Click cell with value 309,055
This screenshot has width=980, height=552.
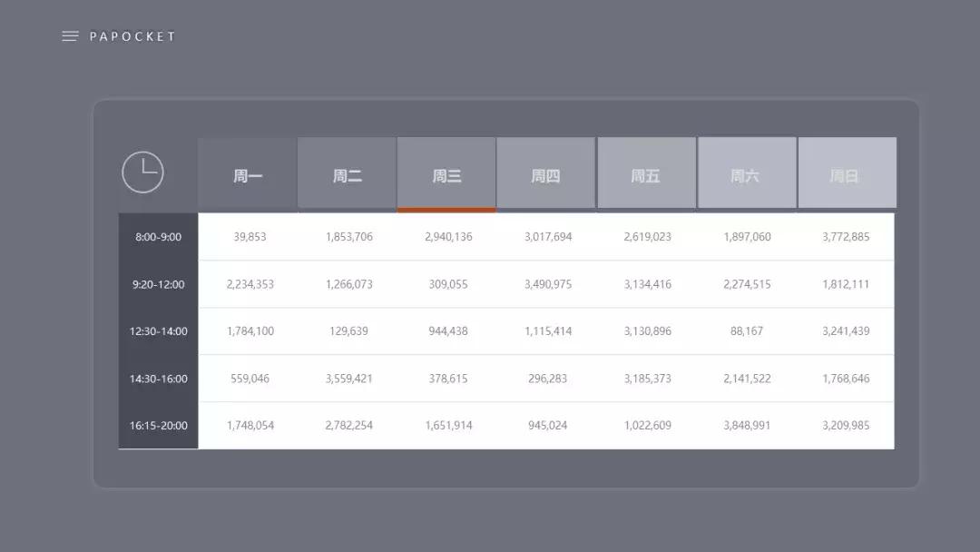(448, 284)
